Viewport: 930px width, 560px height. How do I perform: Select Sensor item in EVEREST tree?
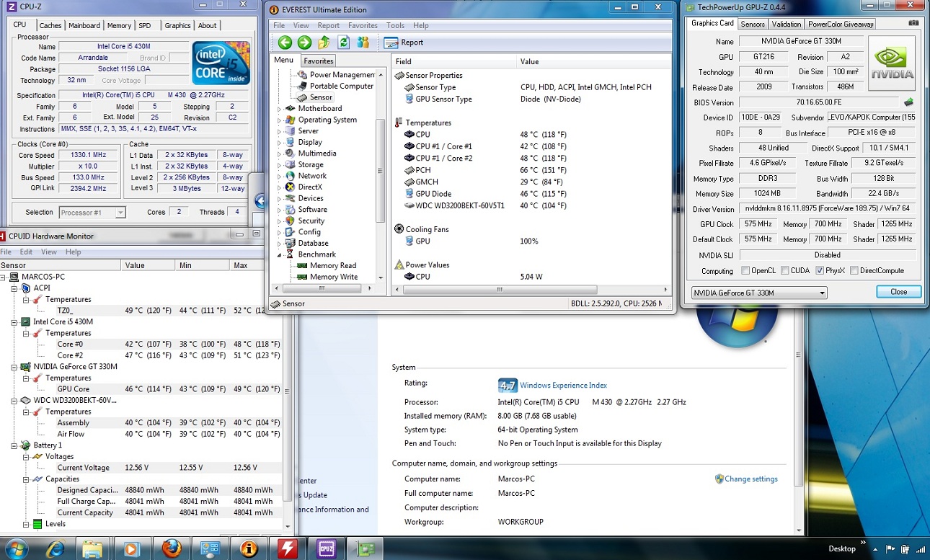coord(316,97)
